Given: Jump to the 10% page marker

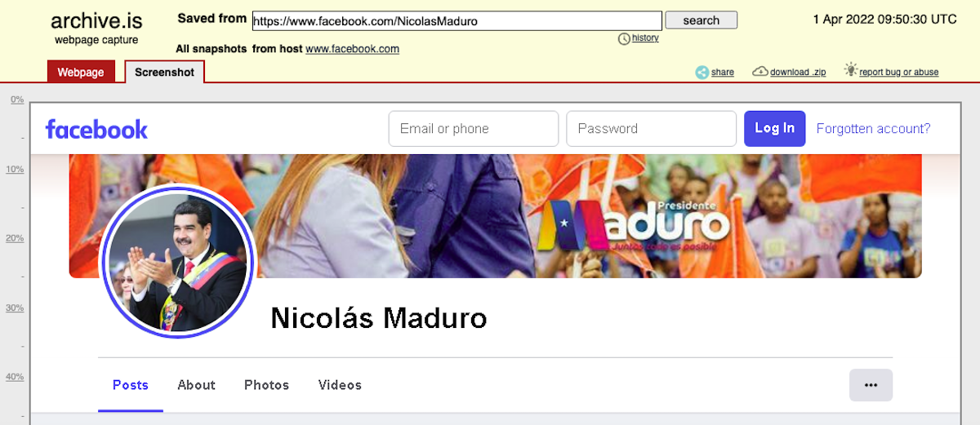Looking at the screenshot, I should [x=15, y=170].
